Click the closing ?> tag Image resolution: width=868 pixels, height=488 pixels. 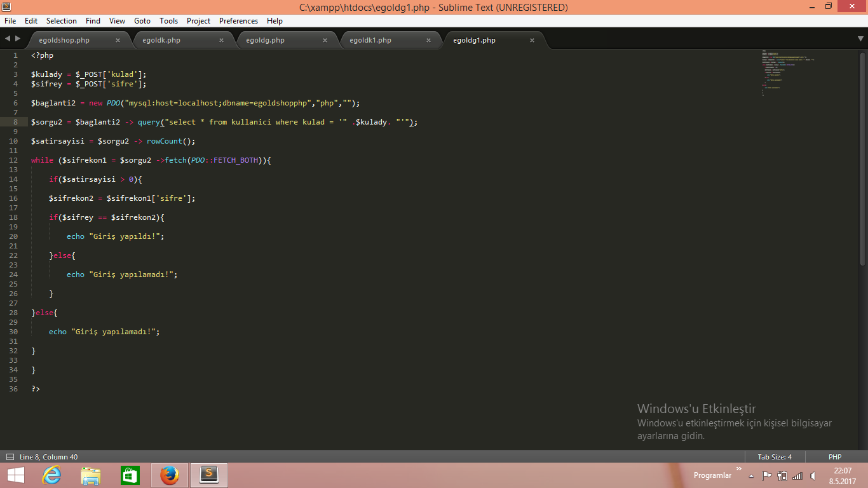click(35, 389)
